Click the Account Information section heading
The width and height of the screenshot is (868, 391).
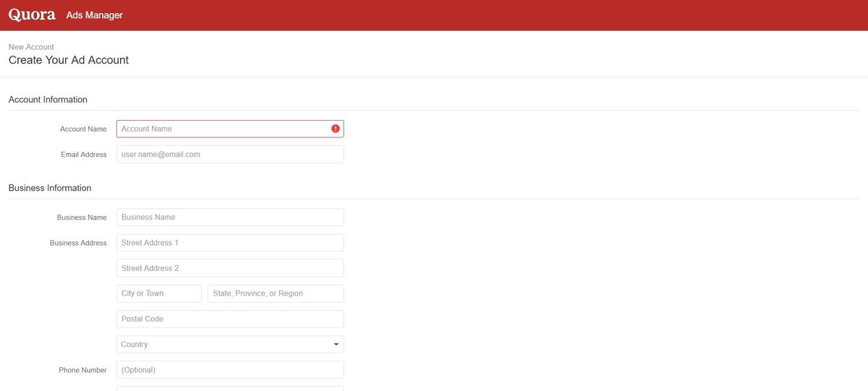point(48,100)
